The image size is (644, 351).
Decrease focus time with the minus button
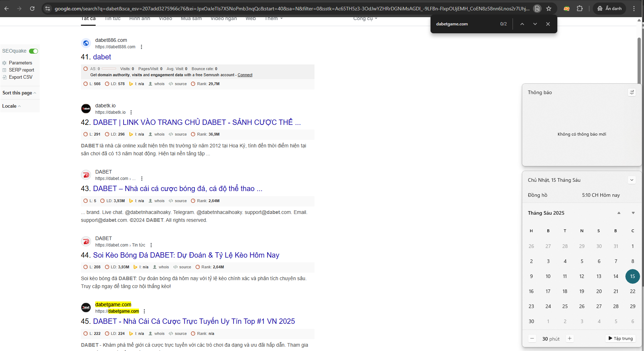click(532, 338)
